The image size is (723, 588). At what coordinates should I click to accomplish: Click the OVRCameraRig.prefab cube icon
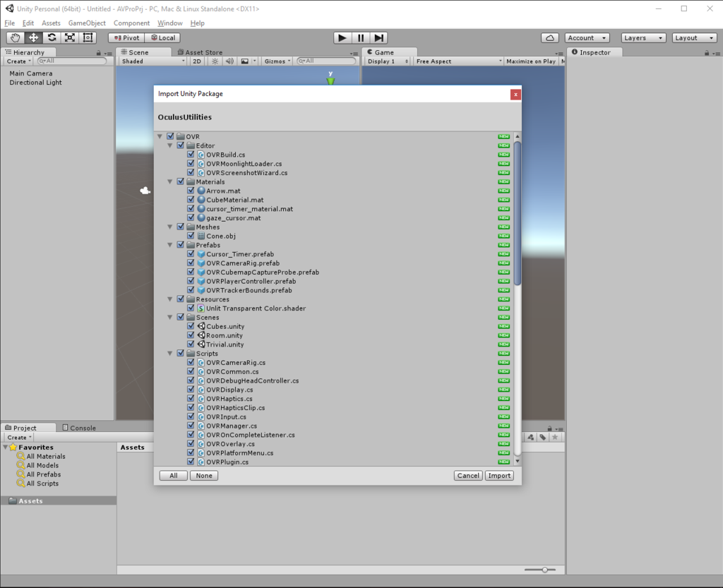tap(201, 263)
